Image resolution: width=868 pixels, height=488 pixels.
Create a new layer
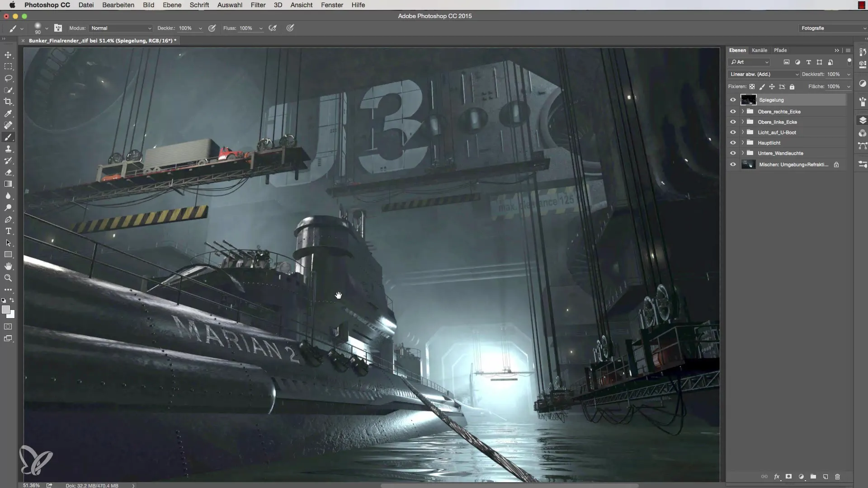[826, 477]
